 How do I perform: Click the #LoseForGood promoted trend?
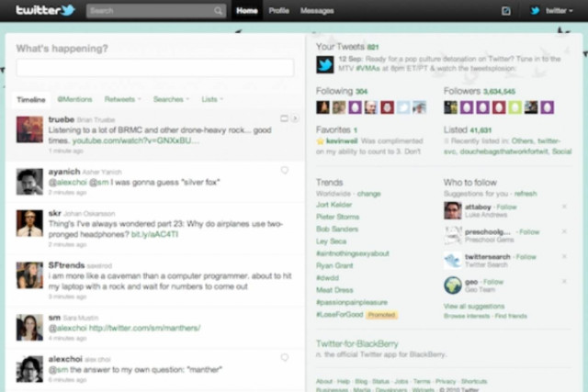[338, 314]
